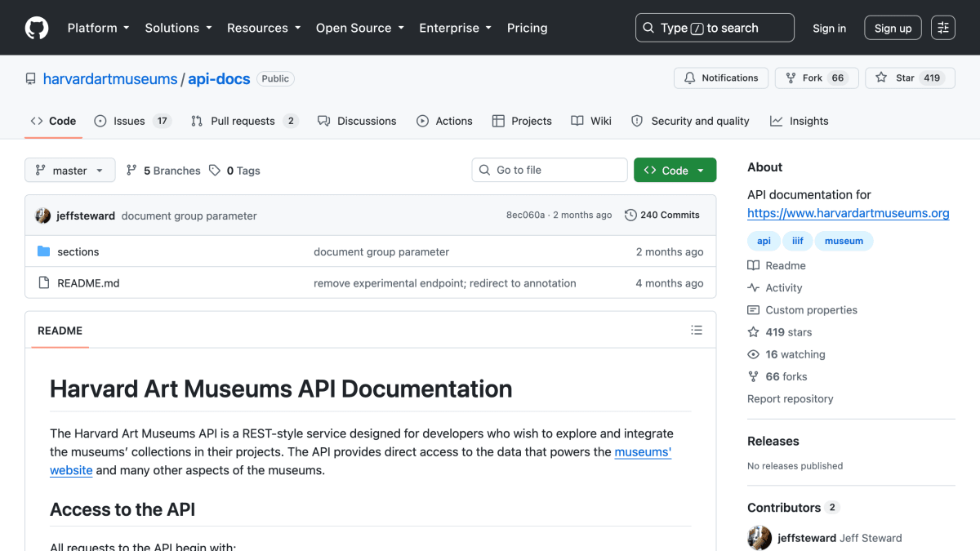The width and height of the screenshot is (980, 551).
Task: Open the jeffsteward commit author link
Action: [86, 216]
